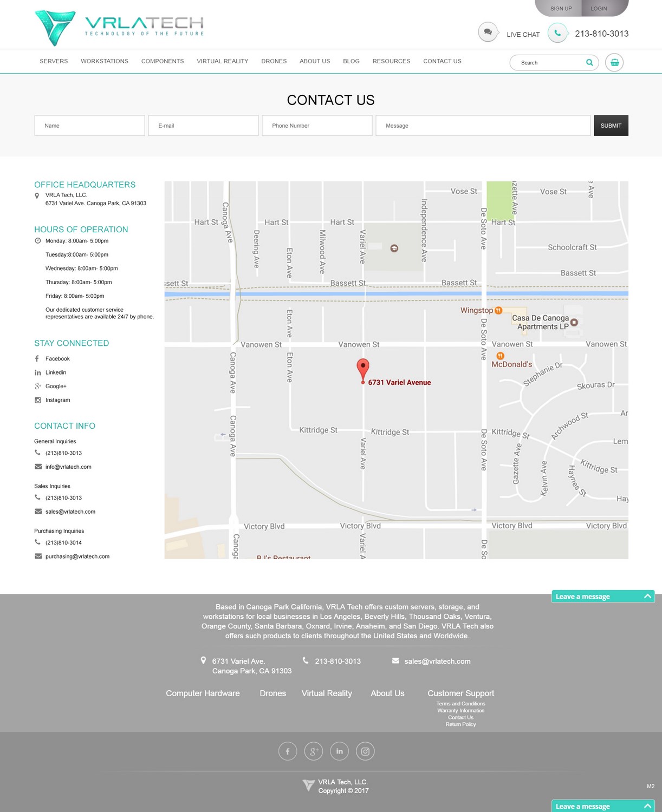The height and width of the screenshot is (812, 662).
Task: Click the red map pin at 6731 Variel Avenue
Action: 363,371
